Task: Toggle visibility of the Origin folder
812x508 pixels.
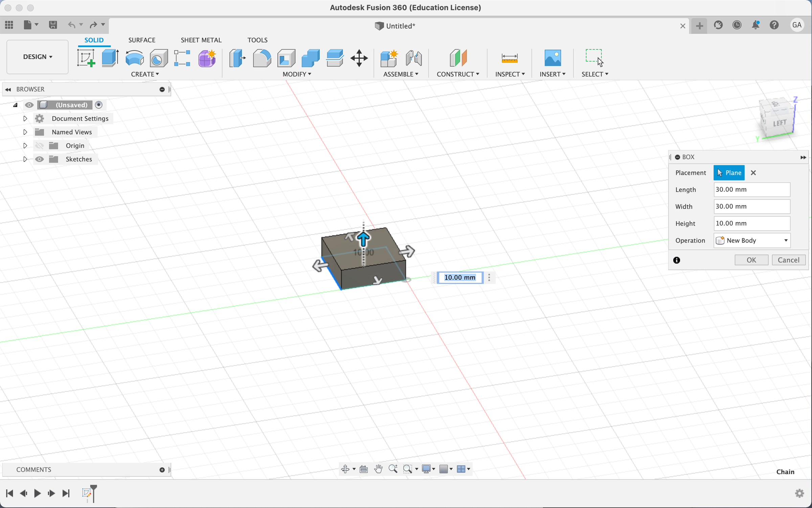Action: tap(40, 146)
